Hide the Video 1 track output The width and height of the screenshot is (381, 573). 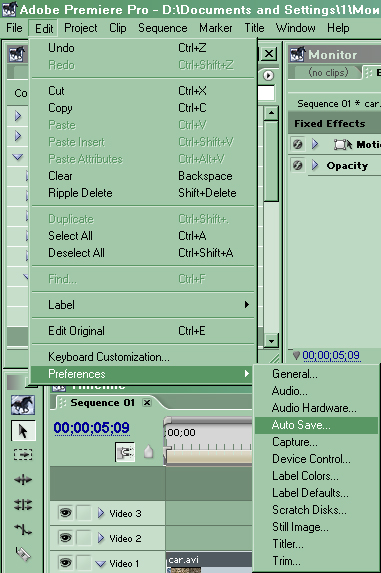point(65,563)
